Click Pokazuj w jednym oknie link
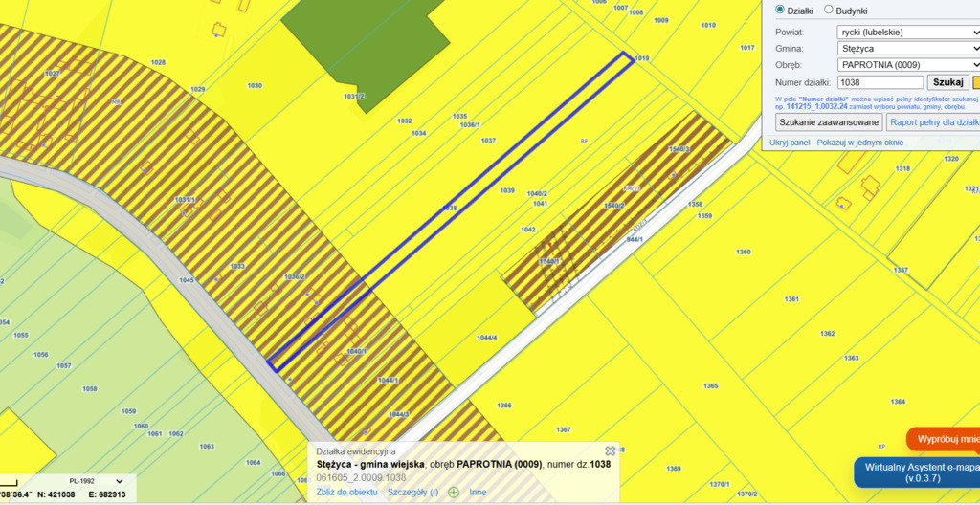 coord(859,143)
